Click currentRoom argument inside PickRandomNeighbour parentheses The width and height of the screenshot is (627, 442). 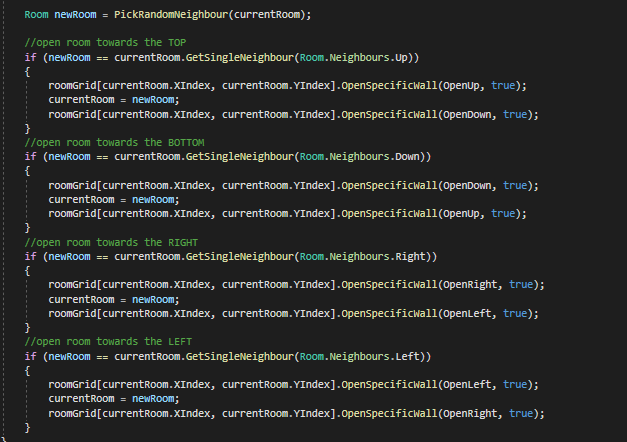[269, 15]
